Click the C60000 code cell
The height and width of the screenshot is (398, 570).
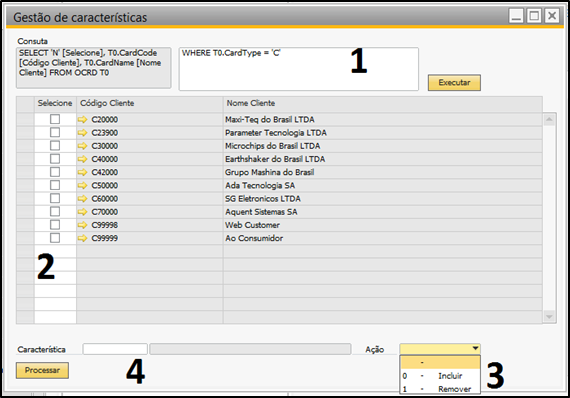point(149,198)
